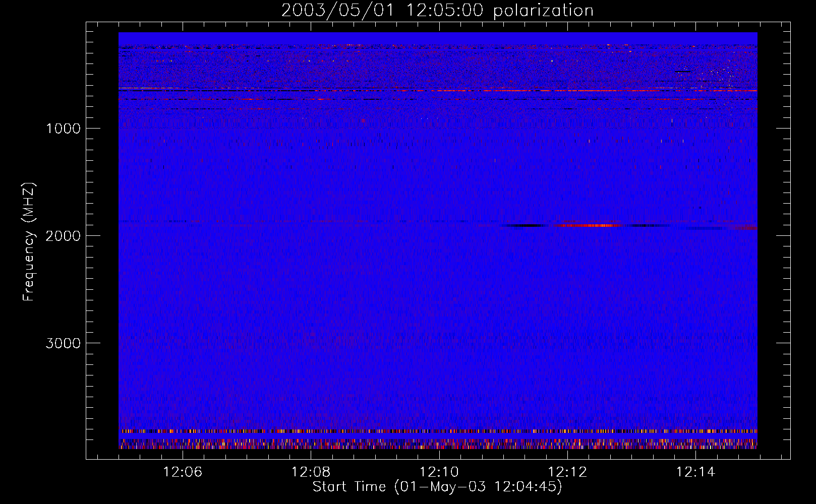The width and height of the screenshot is (816, 504).
Task: Click the 3000 frequency tick label
Action: [63, 343]
